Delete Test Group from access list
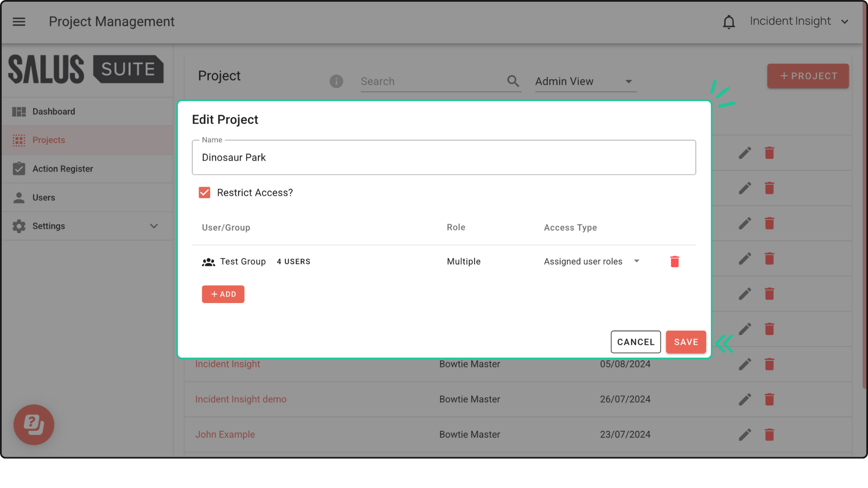This screenshot has height=488, width=868. point(674,262)
